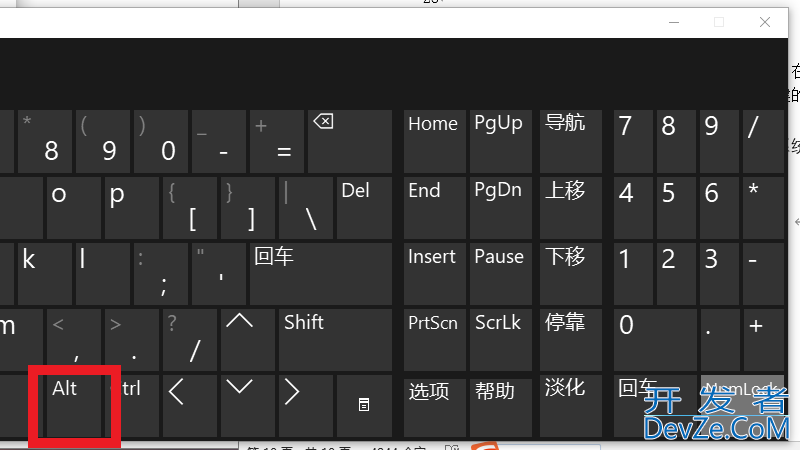Open 选项 options key

[435, 406]
